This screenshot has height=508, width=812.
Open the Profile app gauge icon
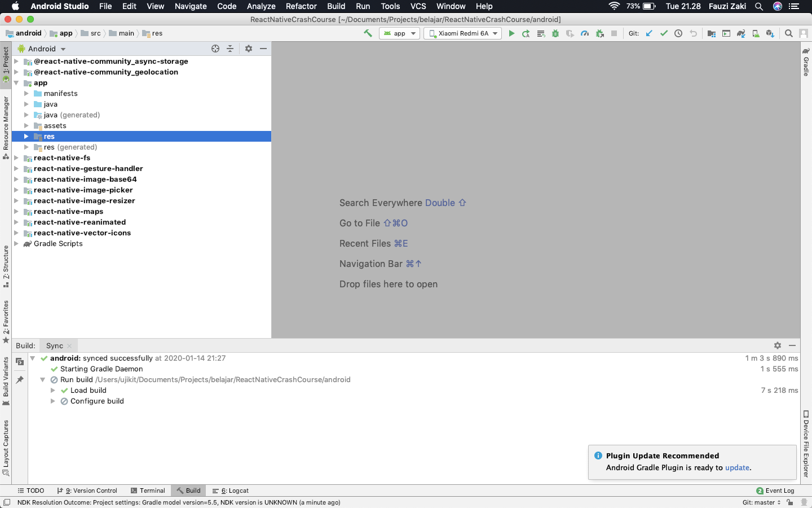tap(585, 33)
